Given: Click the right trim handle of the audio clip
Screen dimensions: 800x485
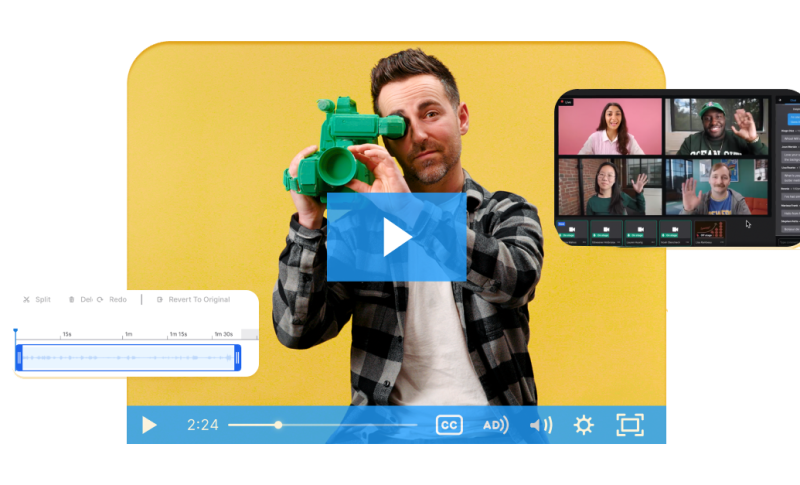Looking at the screenshot, I should [x=237, y=357].
